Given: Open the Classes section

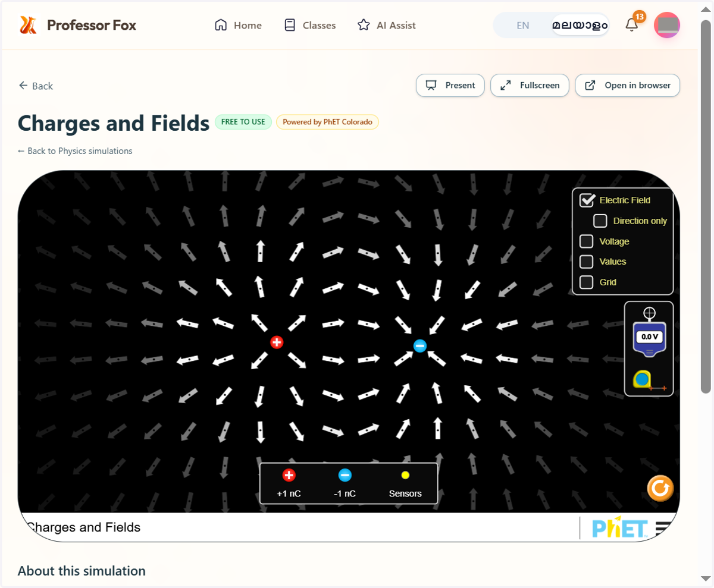Looking at the screenshot, I should [x=310, y=26].
